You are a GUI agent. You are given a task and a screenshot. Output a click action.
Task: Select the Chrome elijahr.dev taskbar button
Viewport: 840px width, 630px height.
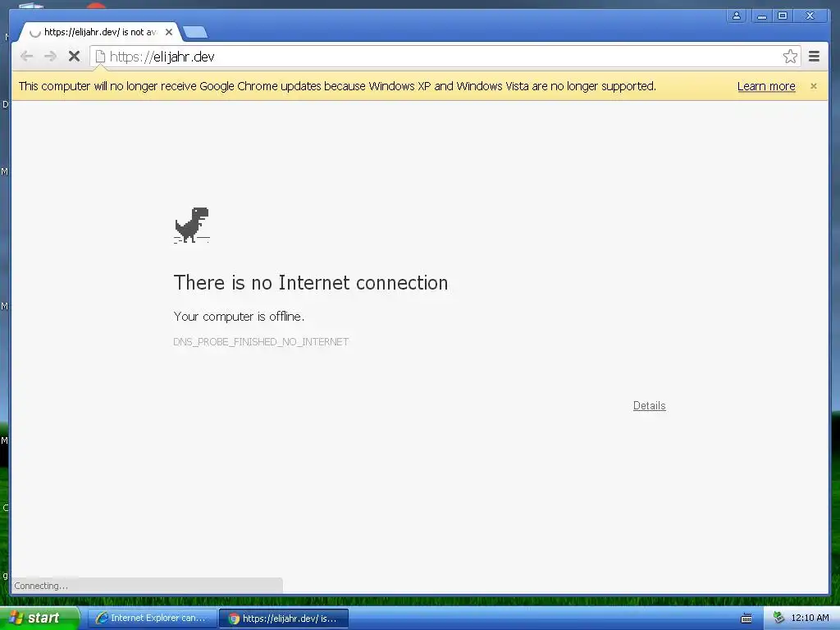[x=284, y=619]
